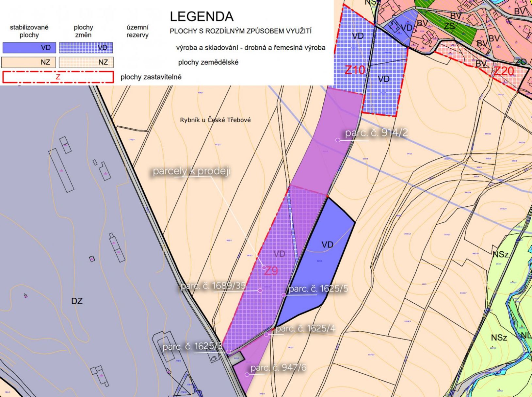Click the solid NZ legend swatch
The width and height of the screenshot is (532, 397).
click(x=29, y=62)
